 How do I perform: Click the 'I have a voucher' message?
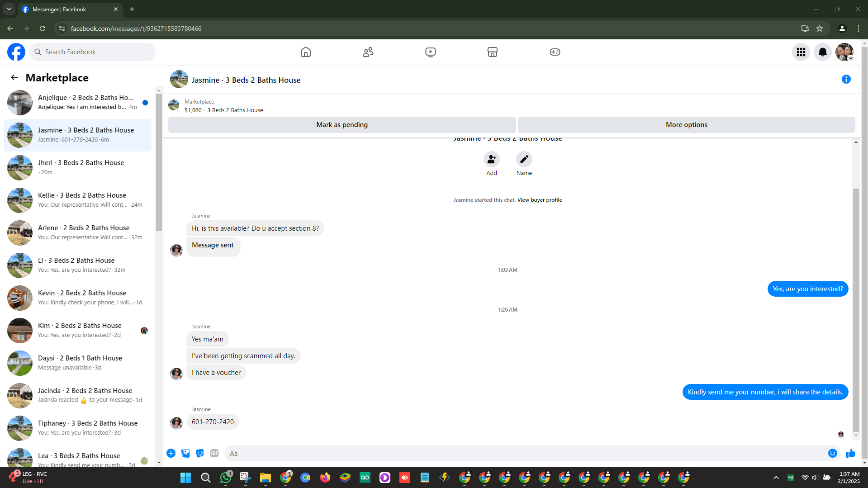coord(216,373)
